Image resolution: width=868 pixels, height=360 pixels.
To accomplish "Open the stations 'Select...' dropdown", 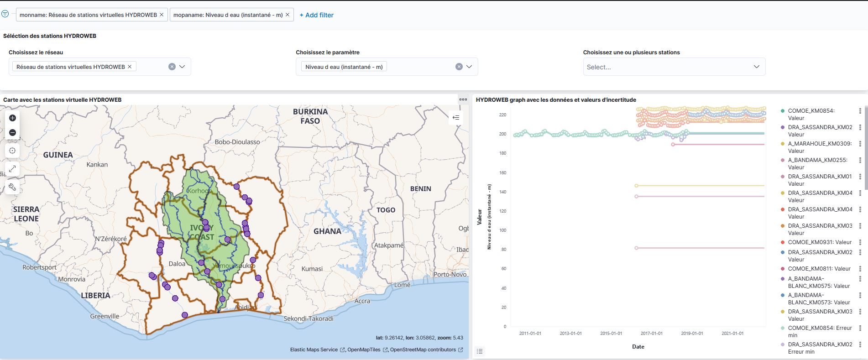I will pyautogui.click(x=674, y=67).
